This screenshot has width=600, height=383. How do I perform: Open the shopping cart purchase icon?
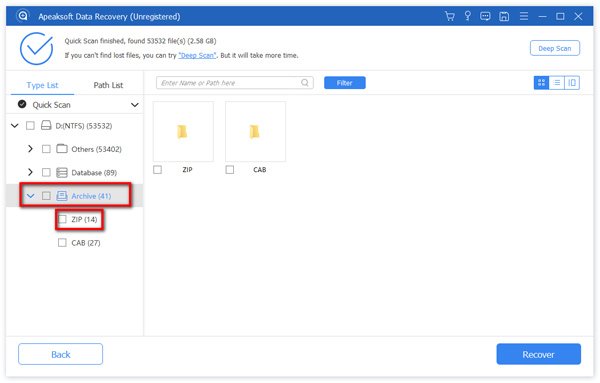coord(450,16)
